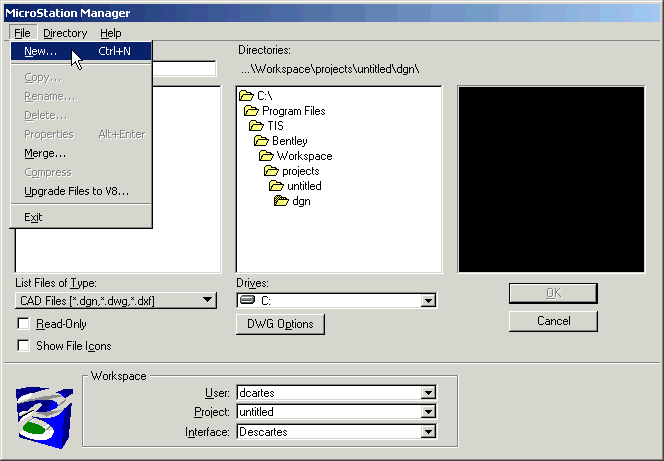Screen dimensions: 664x461
Task: Click the untitled folder icon
Action: (x=276, y=185)
